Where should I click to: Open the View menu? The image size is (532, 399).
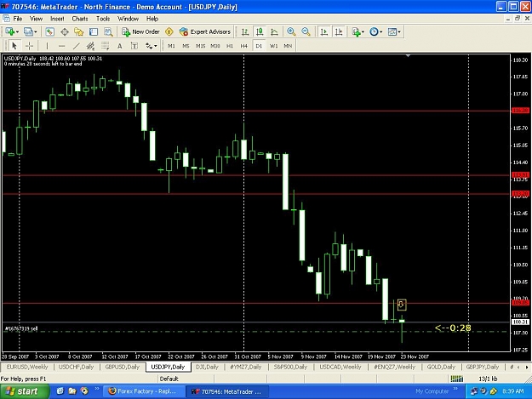pos(36,19)
